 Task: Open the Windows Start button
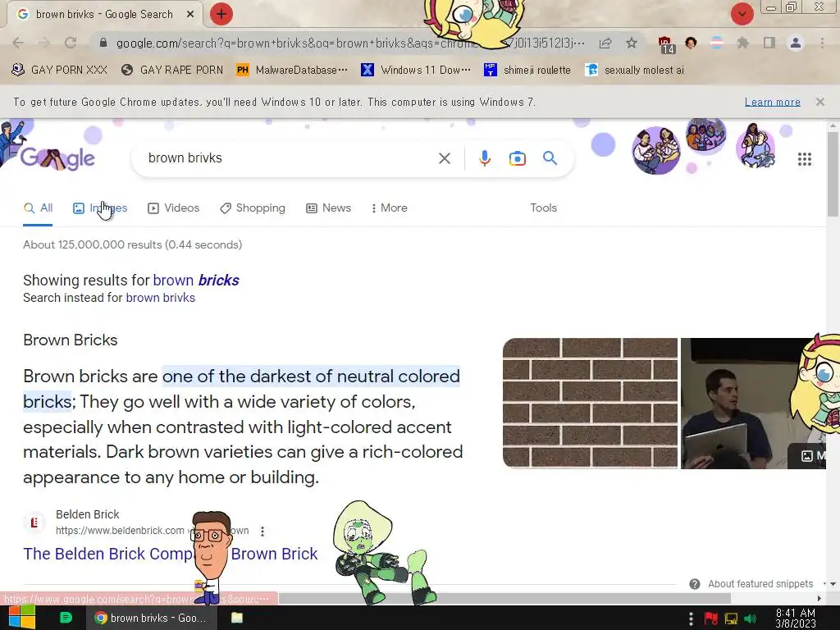21,618
